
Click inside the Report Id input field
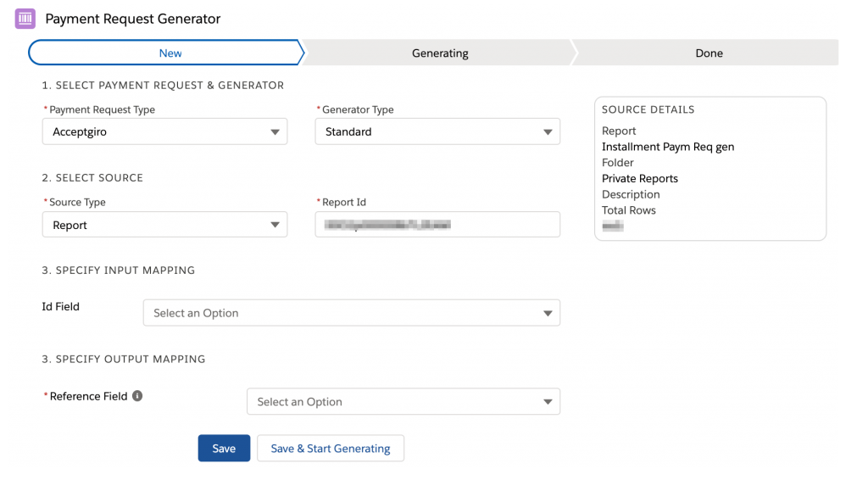(437, 225)
